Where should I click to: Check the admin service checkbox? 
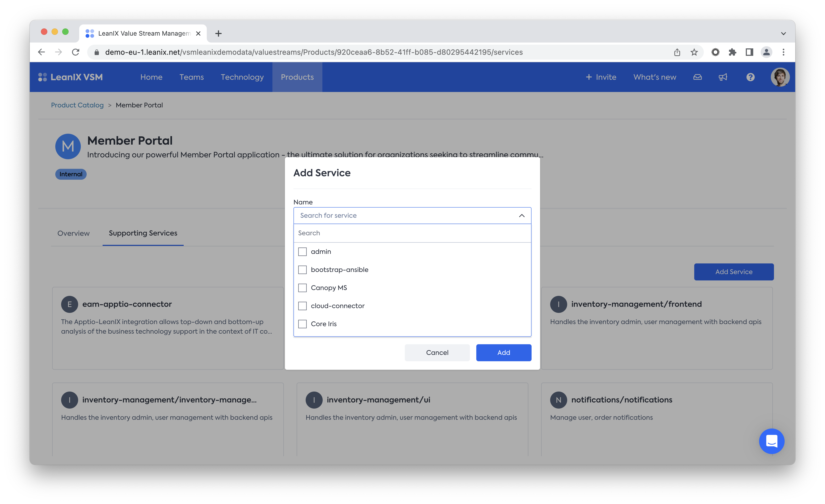tap(302, 251)
